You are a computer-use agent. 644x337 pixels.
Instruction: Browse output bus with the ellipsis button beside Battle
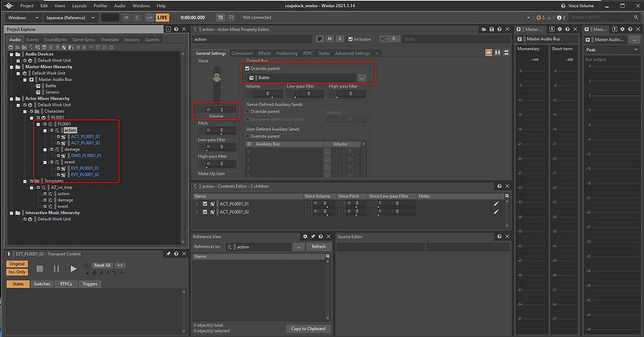(x=361, y=78)
